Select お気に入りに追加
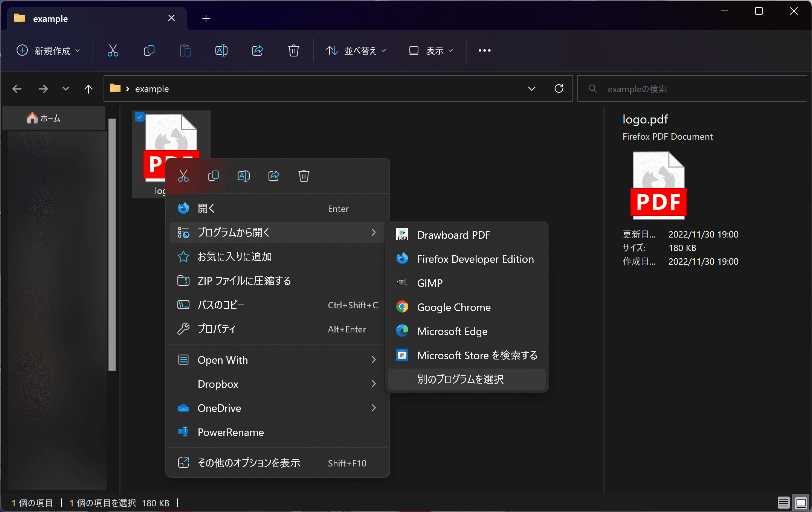This screenshot has height=512, width=812. pos(278,257)
